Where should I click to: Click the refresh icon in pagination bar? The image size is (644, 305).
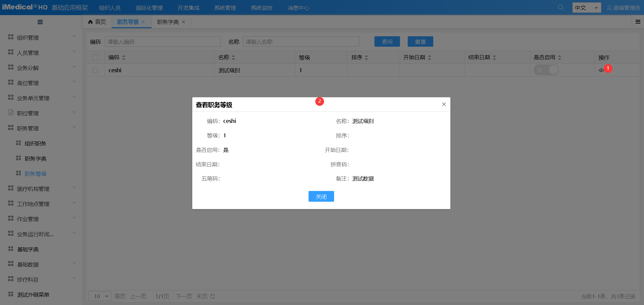pos(212,296)
